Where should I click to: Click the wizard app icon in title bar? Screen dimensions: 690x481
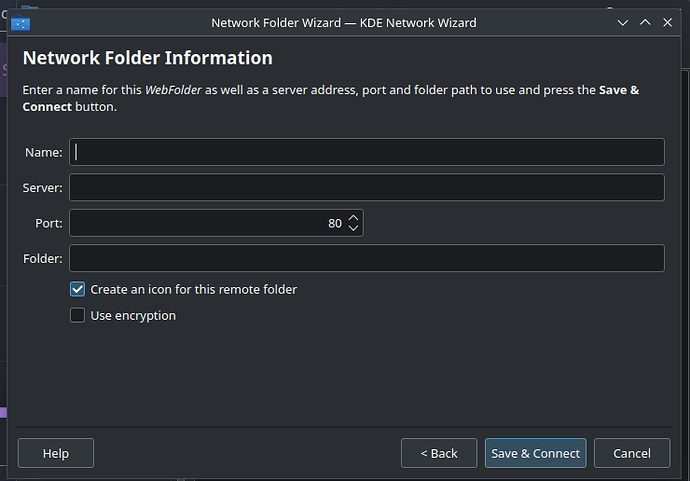[21, 23]
